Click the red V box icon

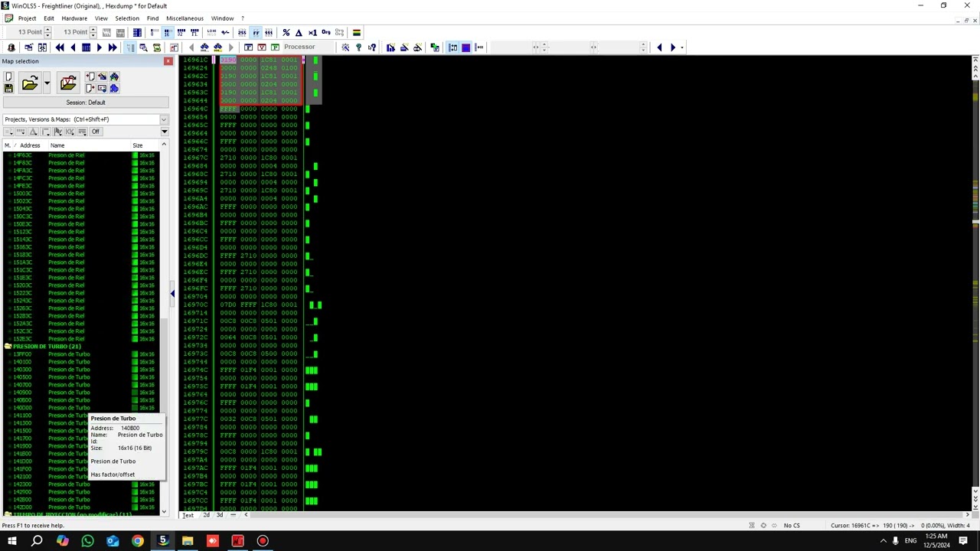(261, 47)
